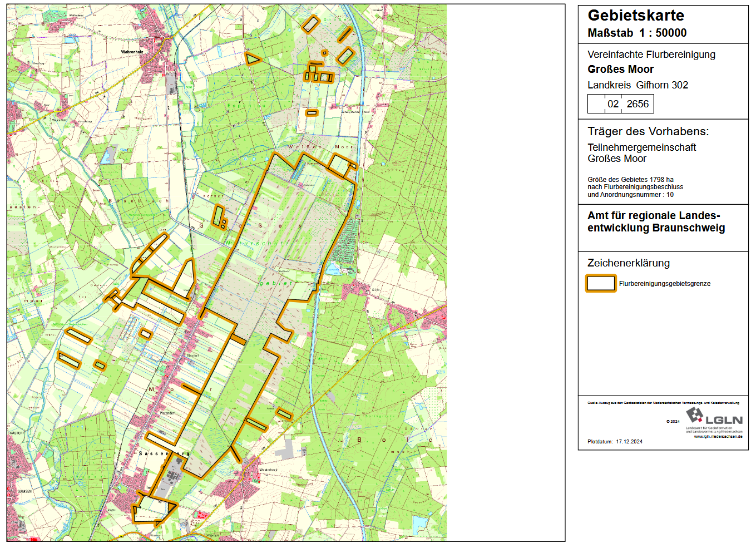Select the Plotdatum 17.12.2024 text

tap(615, 442)
